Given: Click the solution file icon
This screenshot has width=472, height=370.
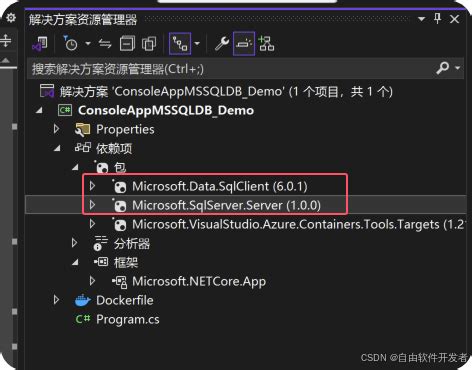Looking at the screenshot, I should [x=47, y=91].
